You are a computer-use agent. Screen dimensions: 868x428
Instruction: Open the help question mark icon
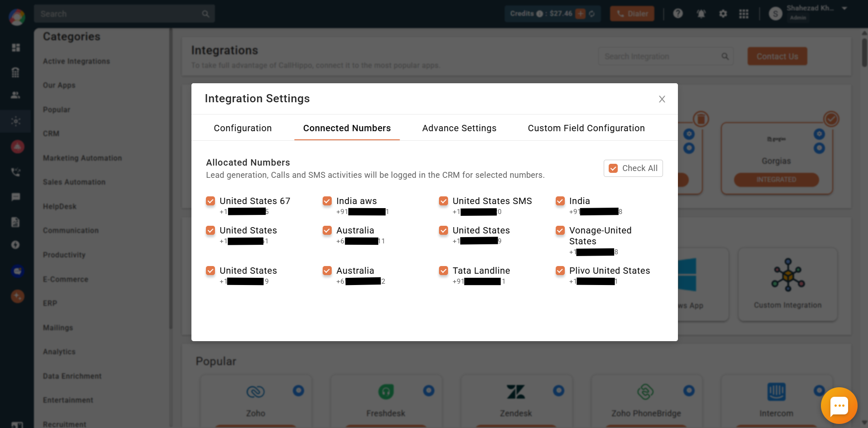pyautogui.click(x=678, y=14)
